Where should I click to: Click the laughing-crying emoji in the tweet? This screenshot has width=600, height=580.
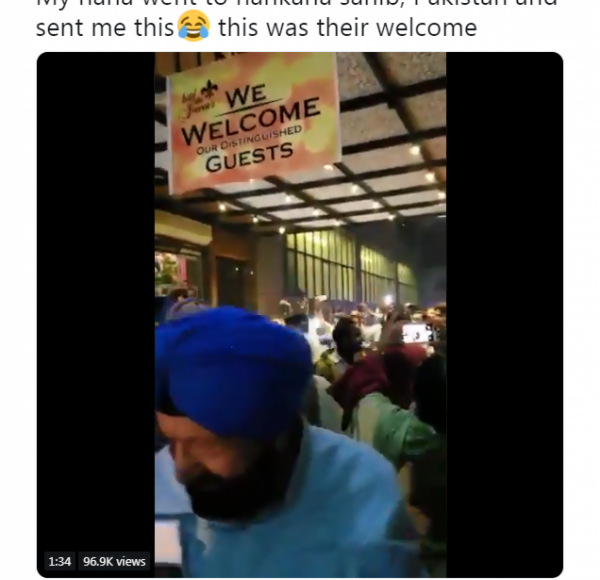194,26
